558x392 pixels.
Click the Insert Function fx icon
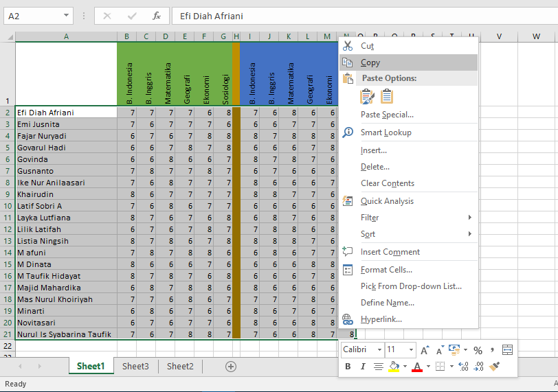(156, 16)
